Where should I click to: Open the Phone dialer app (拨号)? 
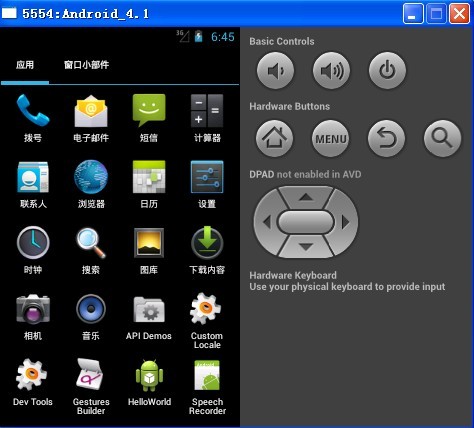[x=33, y=118]
